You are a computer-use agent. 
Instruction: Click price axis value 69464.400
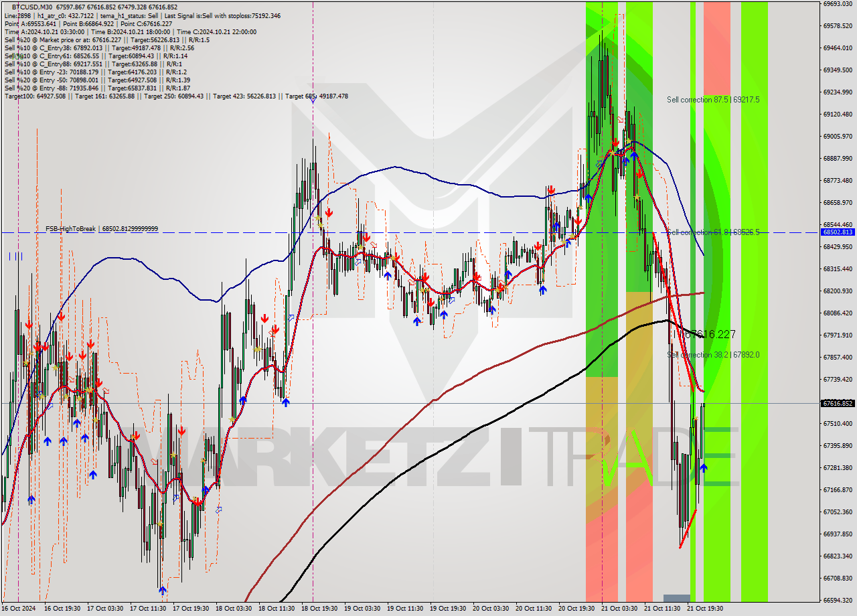tap(837, 48)
